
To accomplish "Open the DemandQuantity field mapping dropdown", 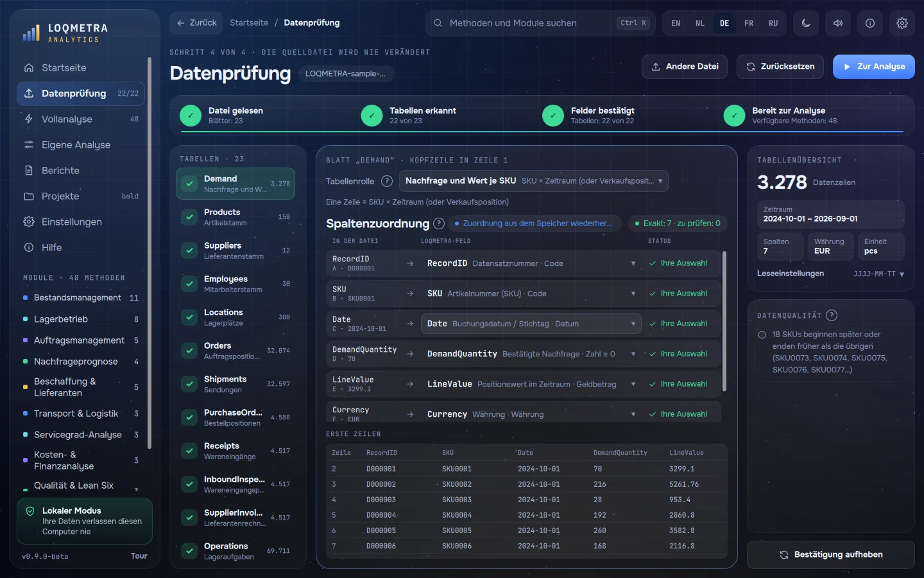I will 531,354.
